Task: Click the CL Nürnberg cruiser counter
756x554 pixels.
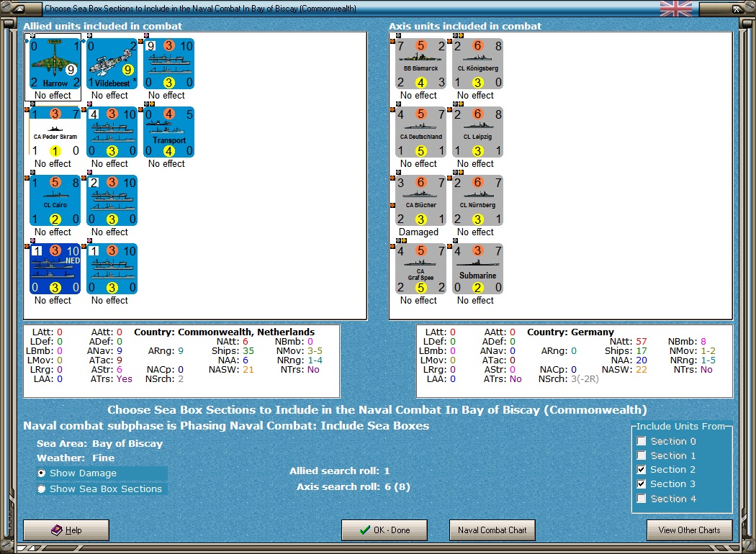Action: click(x=478, y=201)
